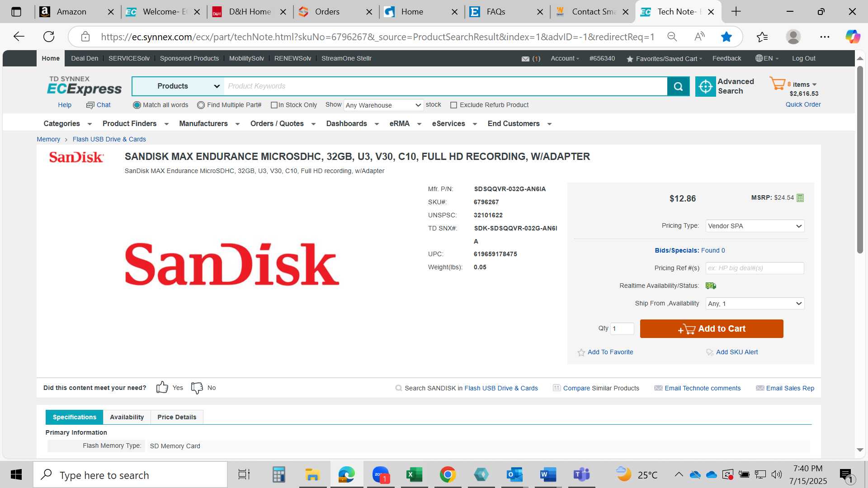Open the eRMA menu

click(x=405, y=124)
